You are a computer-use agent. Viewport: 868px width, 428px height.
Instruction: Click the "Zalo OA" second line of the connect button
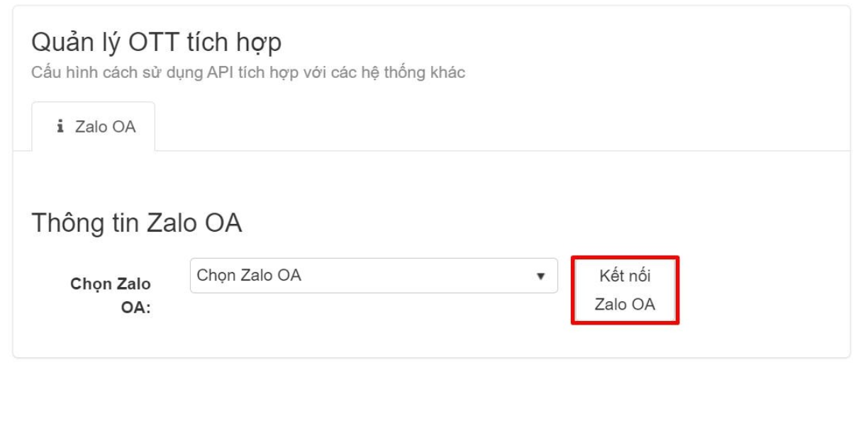625,305
